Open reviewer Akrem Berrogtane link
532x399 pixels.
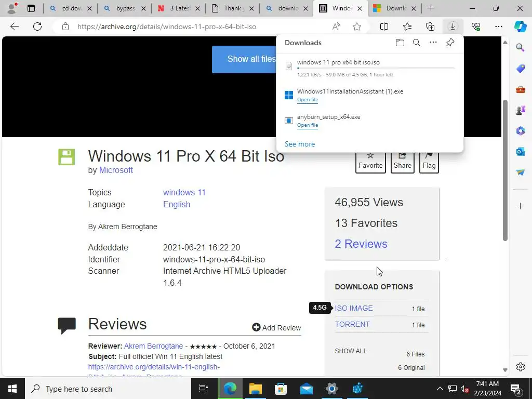(x=153, y=346)
